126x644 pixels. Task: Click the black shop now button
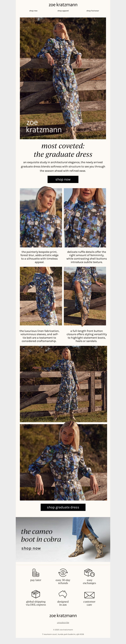pyautogui.click(x=63, y=179)
